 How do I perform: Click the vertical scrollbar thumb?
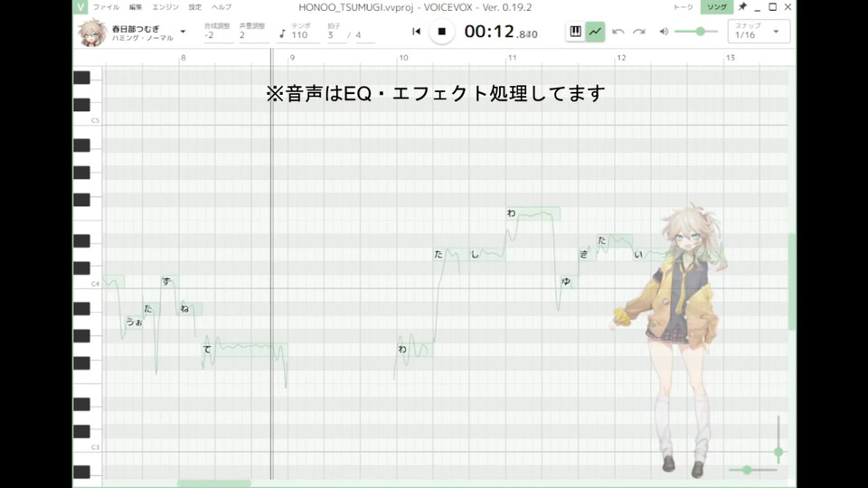coord(792,282)
